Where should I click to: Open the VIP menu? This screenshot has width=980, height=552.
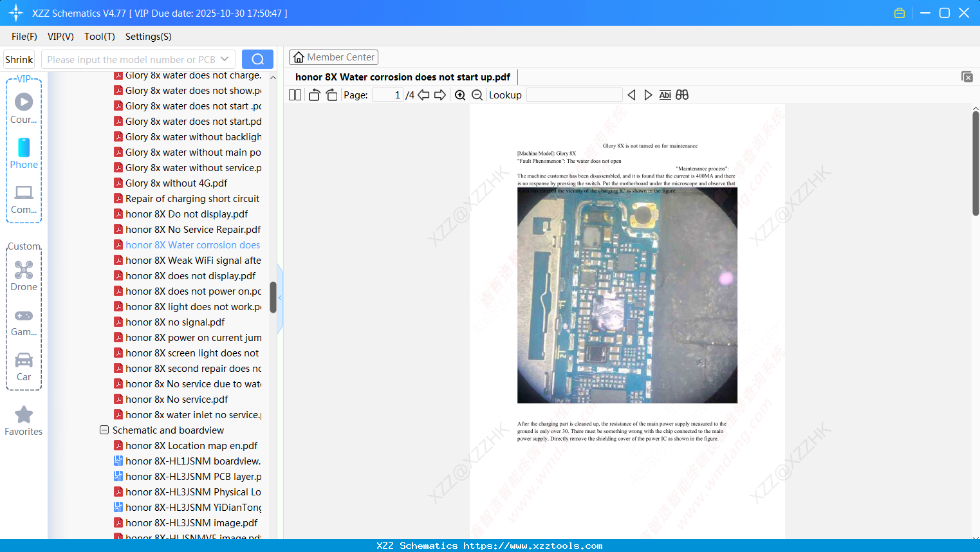pyautogui.click(x=60, y=37)
